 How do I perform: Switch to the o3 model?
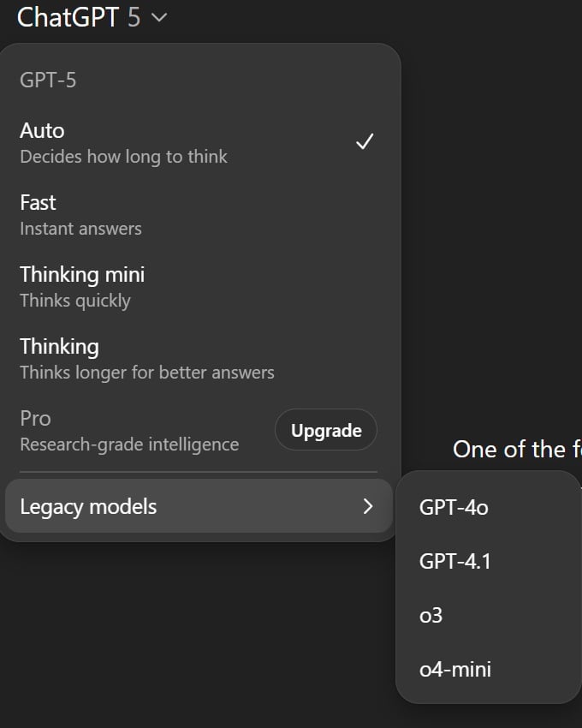pos(431,615)
